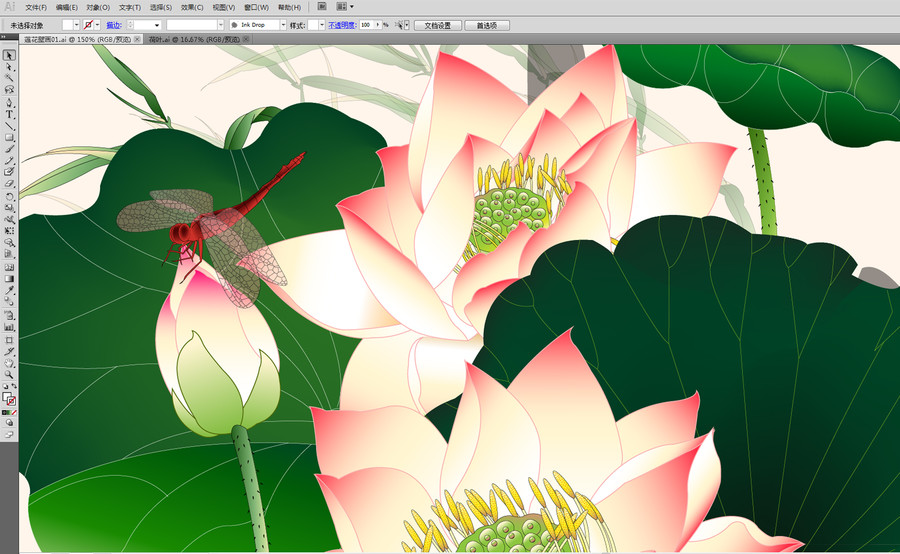Viewport: 900px width, 554px height.
Task: Switch to the 荷叶.ai document tab
Action: point(194,40)
